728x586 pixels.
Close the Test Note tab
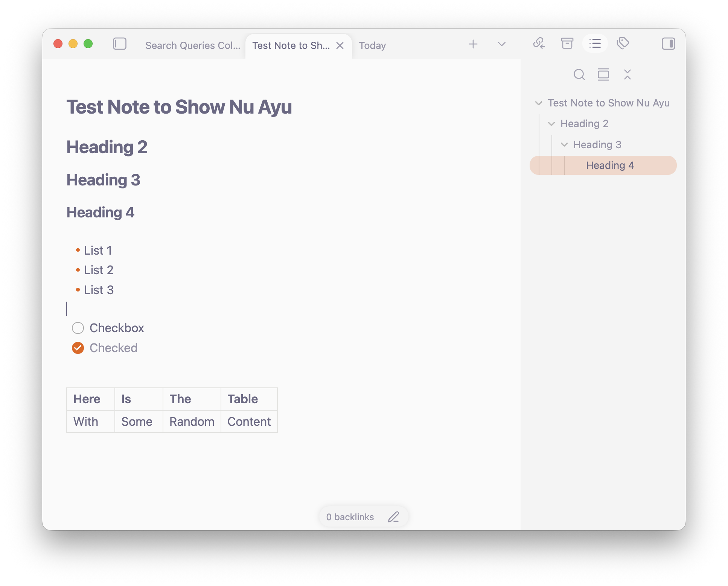point(340,46)
